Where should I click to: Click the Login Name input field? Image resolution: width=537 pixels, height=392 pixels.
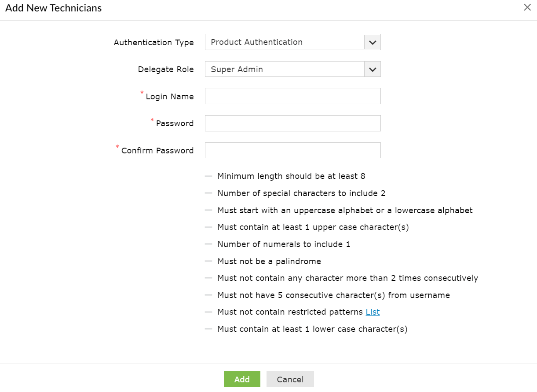click(x=292, y=96)
